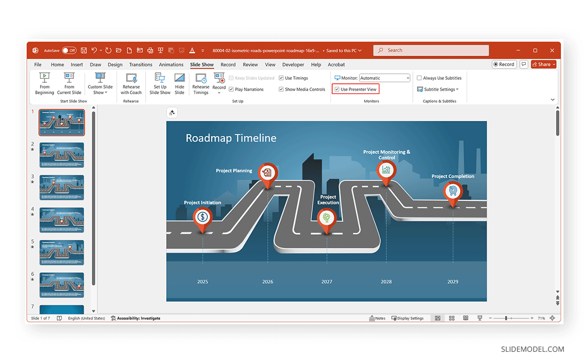588x364 pixels.
Task: Start Rehearse Timings
Action: [200, 83]
